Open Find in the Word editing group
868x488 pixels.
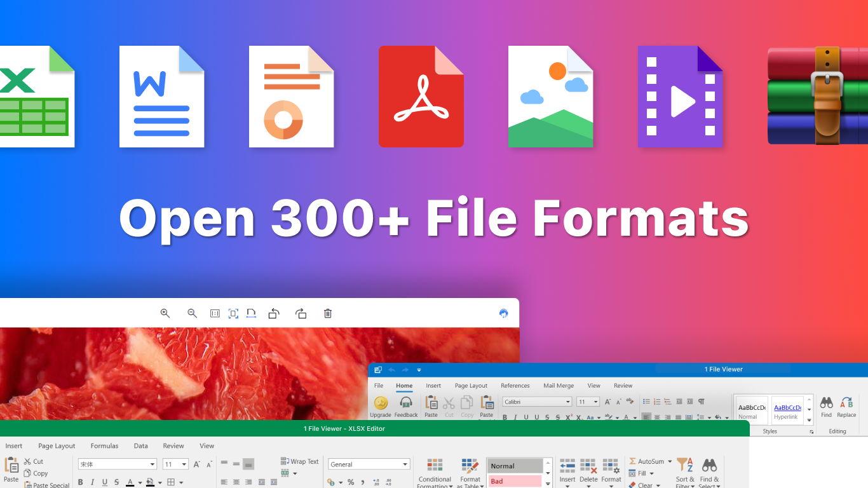826,407
